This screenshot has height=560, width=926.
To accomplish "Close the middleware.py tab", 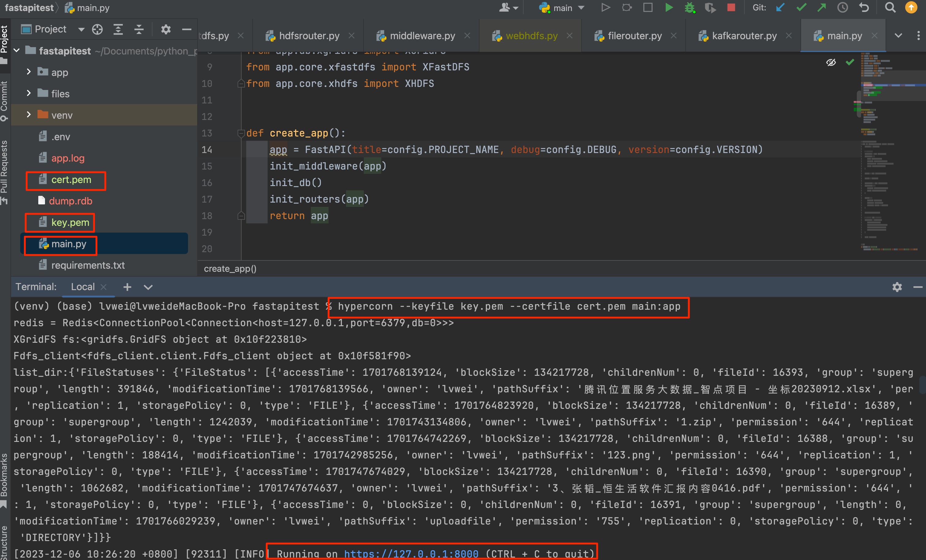I will (x=467, y=36).
